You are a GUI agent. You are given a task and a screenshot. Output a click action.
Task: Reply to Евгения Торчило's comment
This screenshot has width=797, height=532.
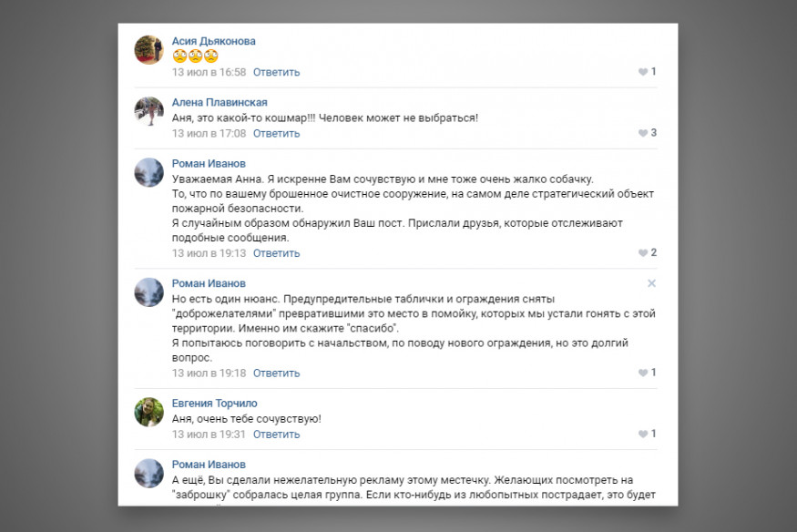[277, 435]
